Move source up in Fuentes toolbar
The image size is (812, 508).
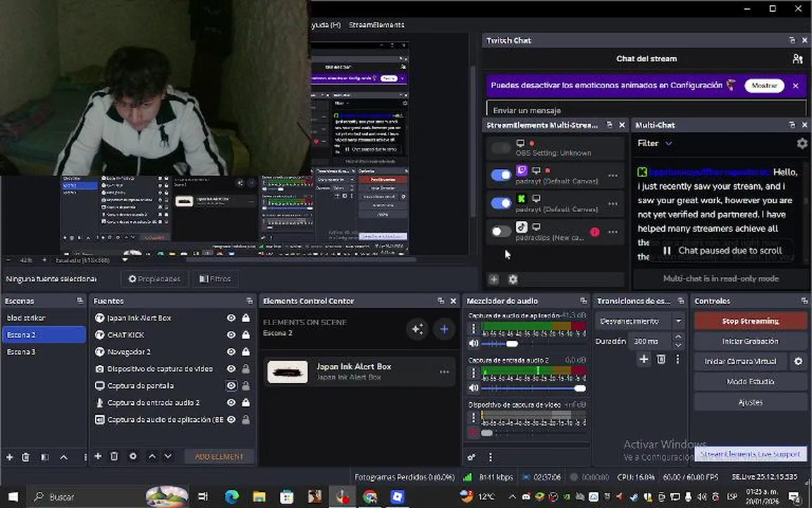pyautogui.click(x=152, y=456)
